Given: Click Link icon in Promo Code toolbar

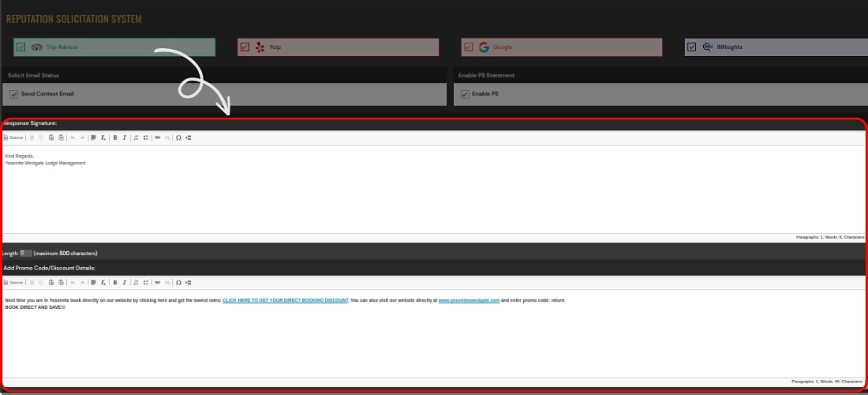Looking at the screenshot, I should [157, 283].
